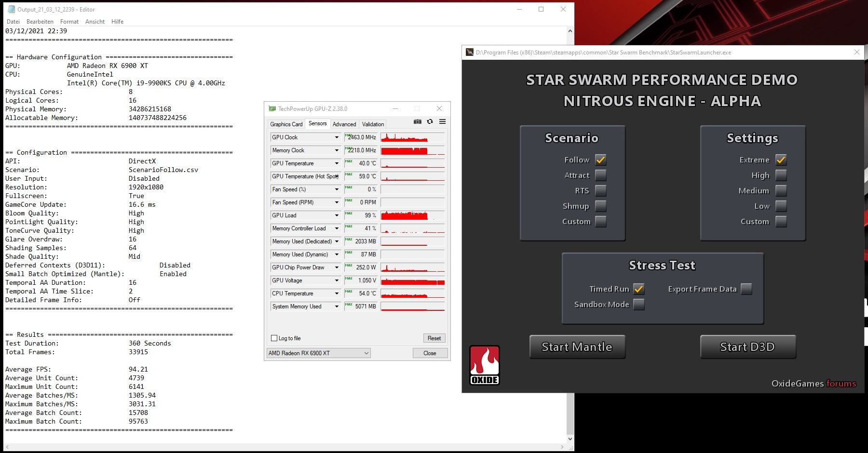The width and height of the screenshot is (868, 453).
Task: Select the RTS scenario checkbox
Action: (601, 191)
